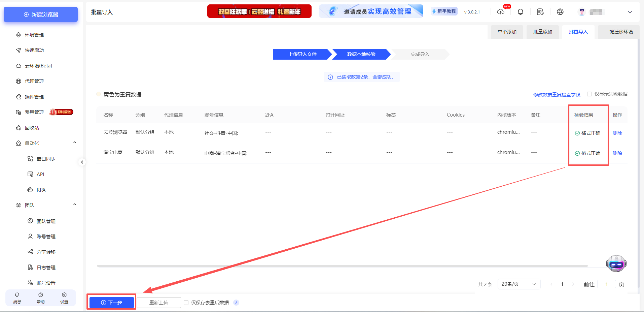Viewport: 644px width, 312px height.
Task: 打开窗口同步功能
Action: coord(46,158)
